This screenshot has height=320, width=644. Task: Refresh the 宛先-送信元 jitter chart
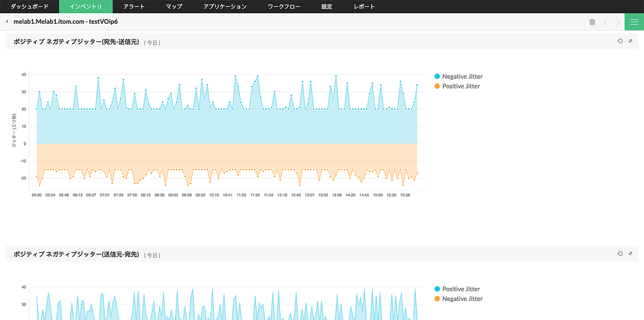(x=620, y=41)
